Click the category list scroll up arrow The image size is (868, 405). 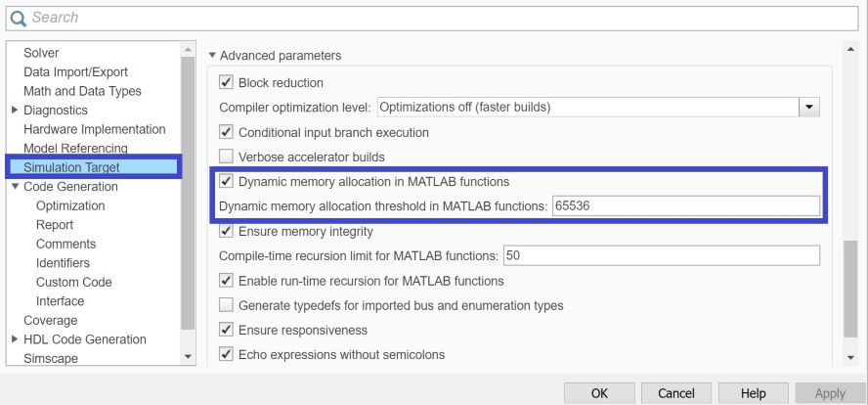point(189,49)
